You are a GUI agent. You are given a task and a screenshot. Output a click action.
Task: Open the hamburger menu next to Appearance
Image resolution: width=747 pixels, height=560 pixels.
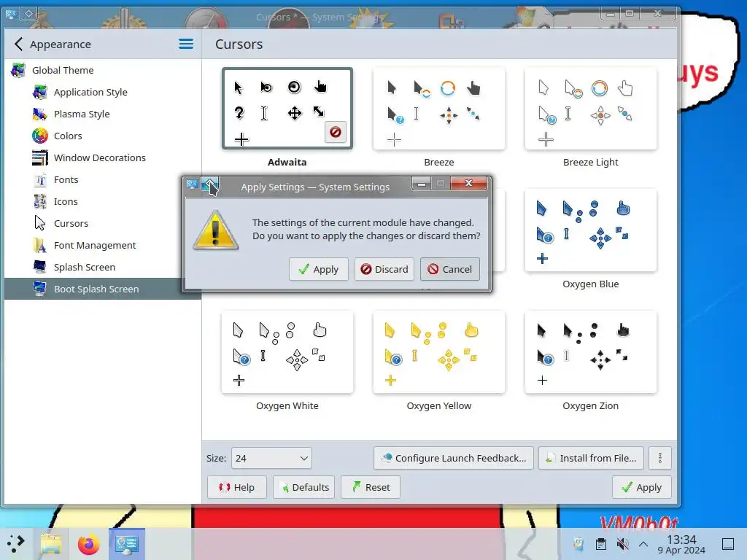(186, 44)
